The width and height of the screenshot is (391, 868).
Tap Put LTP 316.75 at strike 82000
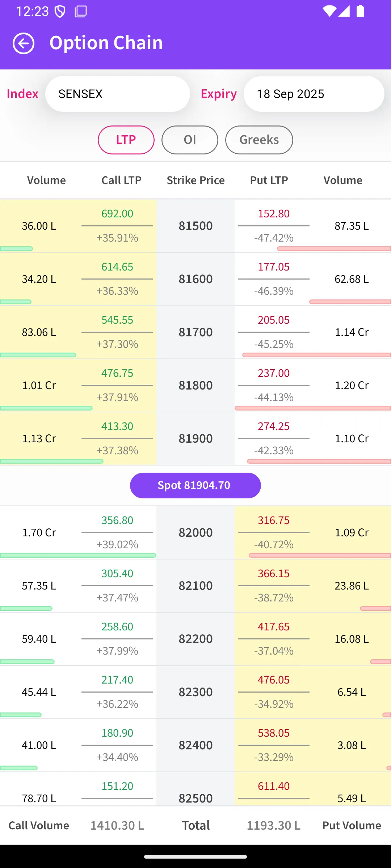pos(274,520)
